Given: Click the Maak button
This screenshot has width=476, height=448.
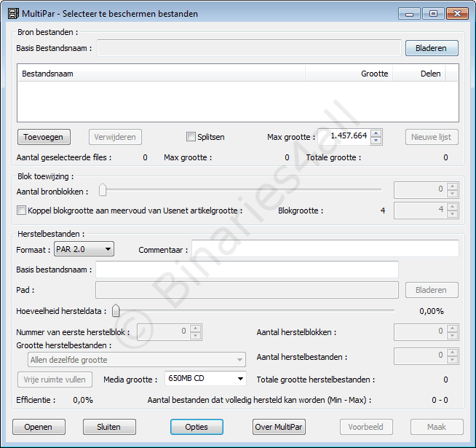Looking at the screenshot, I should [437, 427].
